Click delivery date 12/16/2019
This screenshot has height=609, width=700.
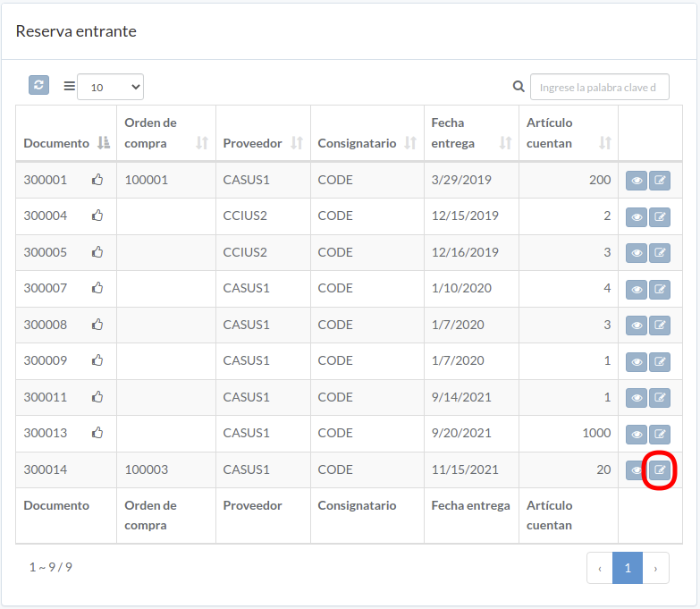(465, 252)
